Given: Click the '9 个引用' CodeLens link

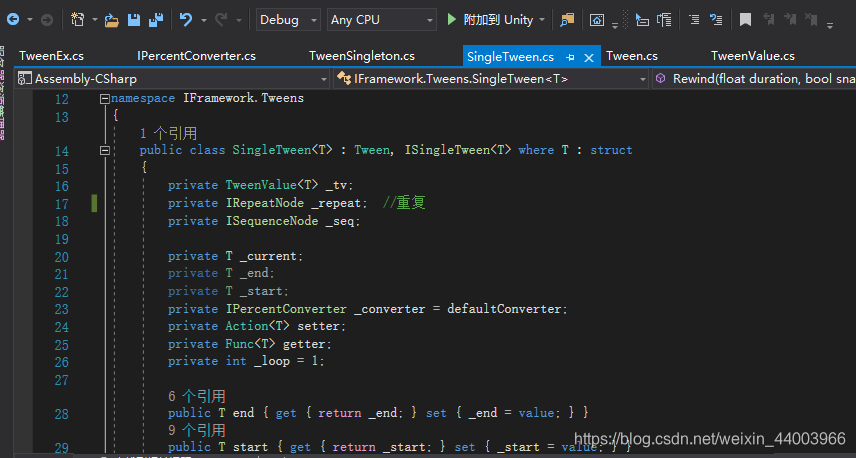Looking at the screenshot, I should (197, 431).
